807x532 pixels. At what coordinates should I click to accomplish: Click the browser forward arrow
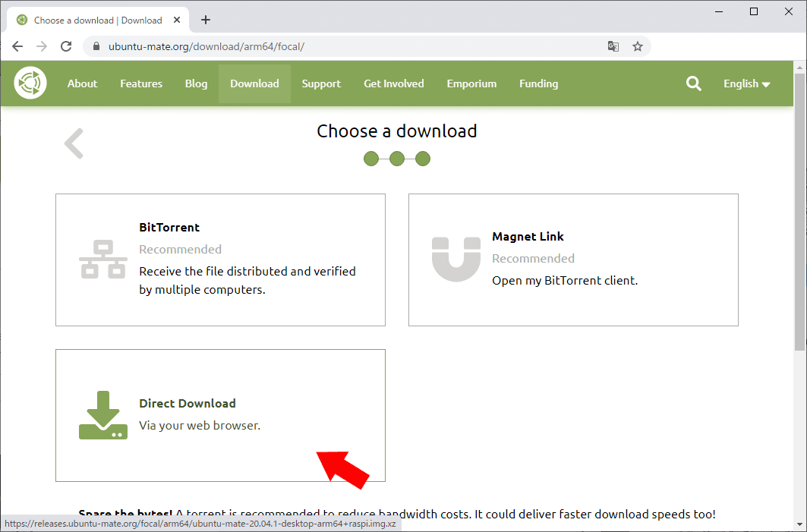tap(42, 46)
